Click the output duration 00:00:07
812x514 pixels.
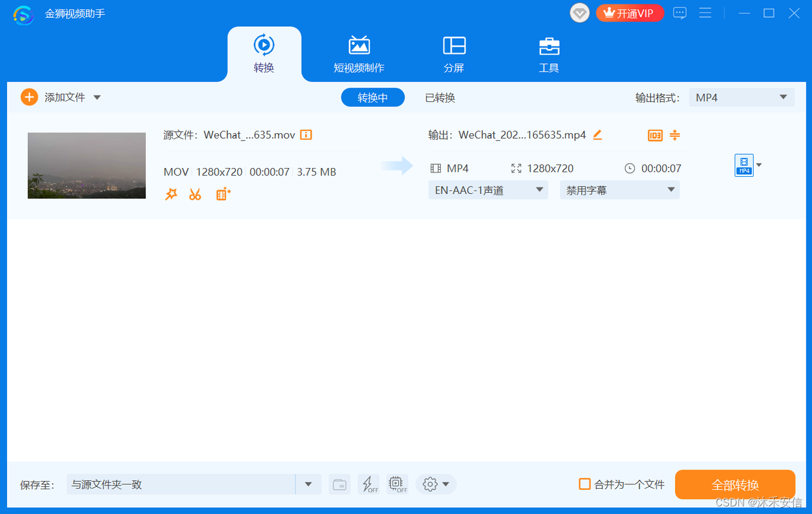661,169
